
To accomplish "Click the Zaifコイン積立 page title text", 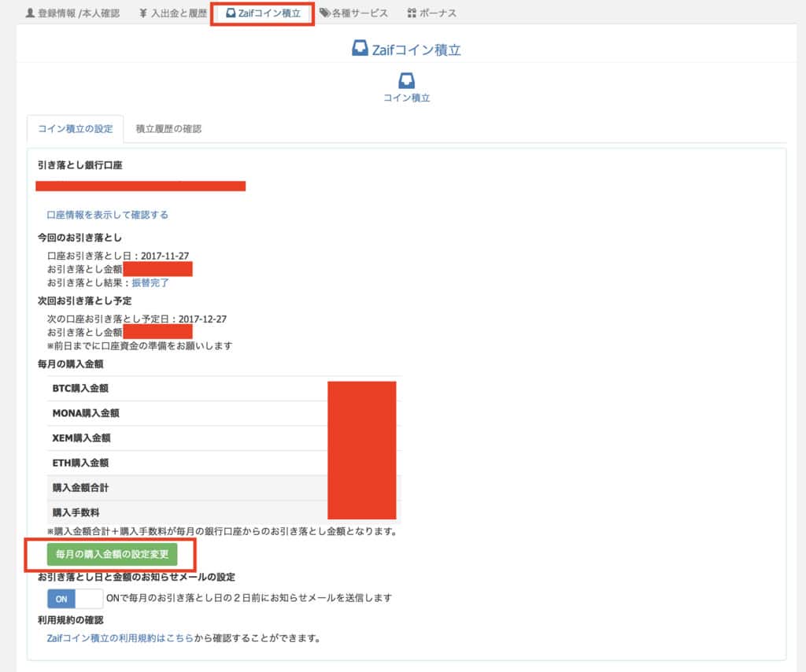I will click(416, 50).
